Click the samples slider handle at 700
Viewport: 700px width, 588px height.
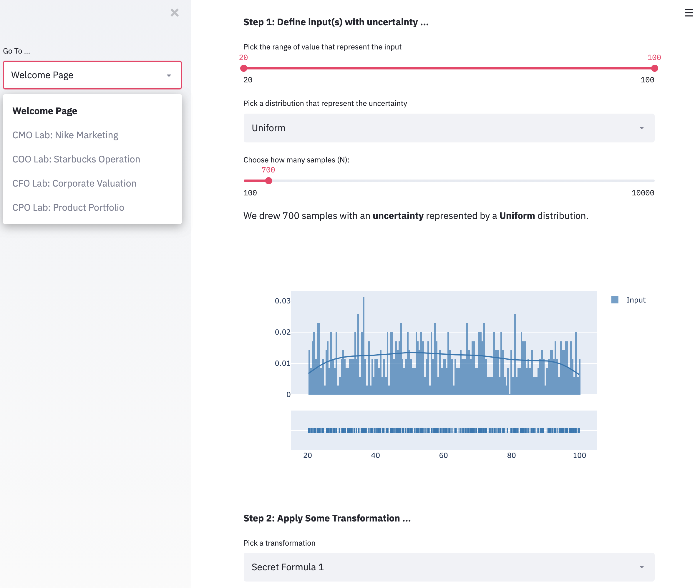pos(269,181)
